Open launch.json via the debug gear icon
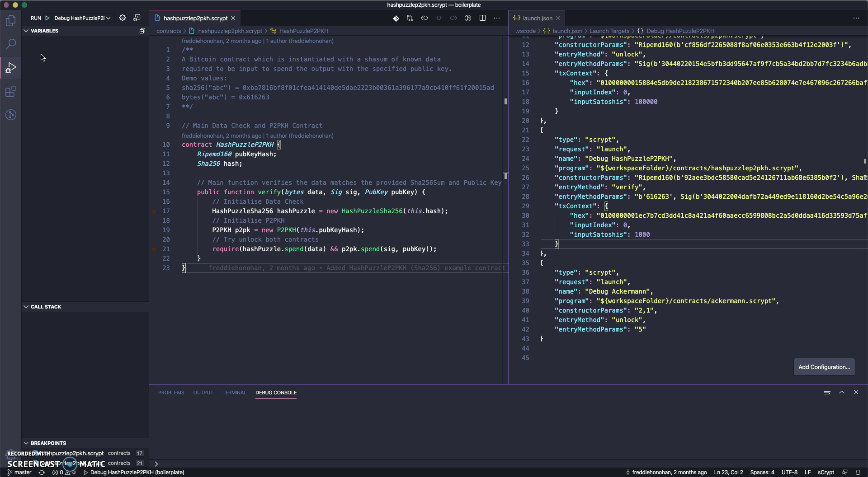Image resolution: width=868 pixels, height=477 pixels. (123, 18)
